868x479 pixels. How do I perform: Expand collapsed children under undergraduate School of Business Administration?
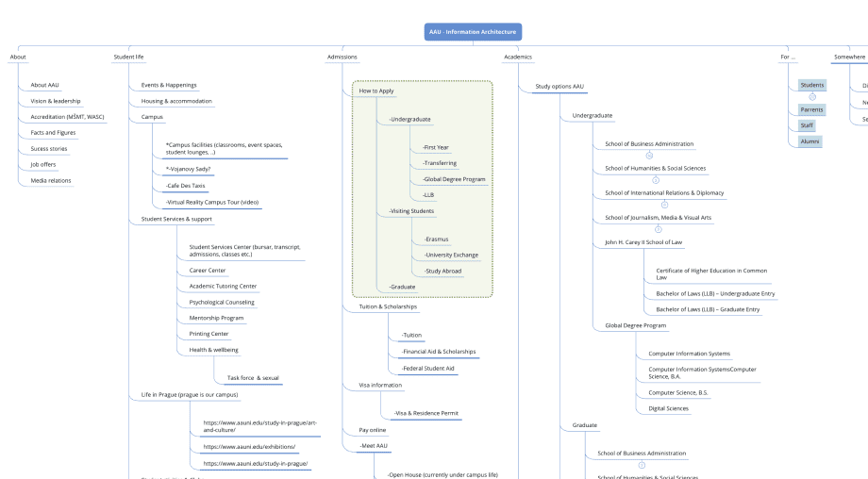coord(649,156)
